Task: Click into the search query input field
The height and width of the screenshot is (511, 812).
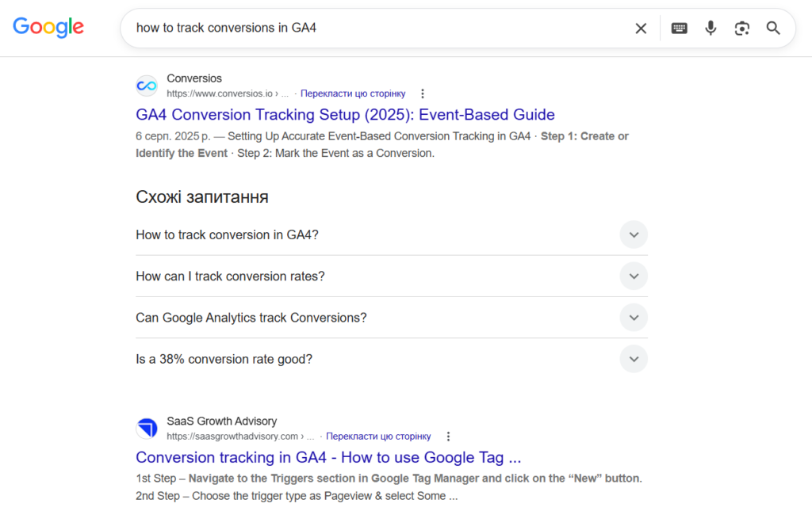Action: pyautogui.click(x=378, y=28)
